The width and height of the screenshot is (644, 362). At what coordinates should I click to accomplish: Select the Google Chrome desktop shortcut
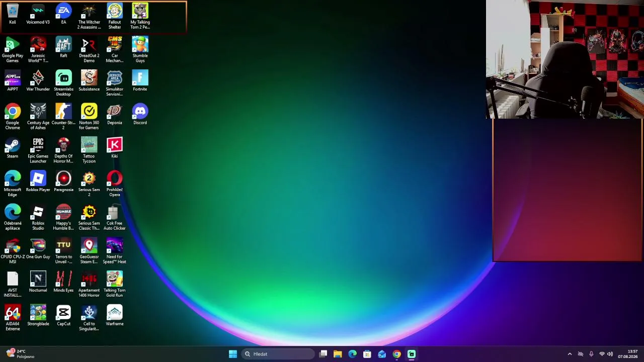tap(13, 117)
